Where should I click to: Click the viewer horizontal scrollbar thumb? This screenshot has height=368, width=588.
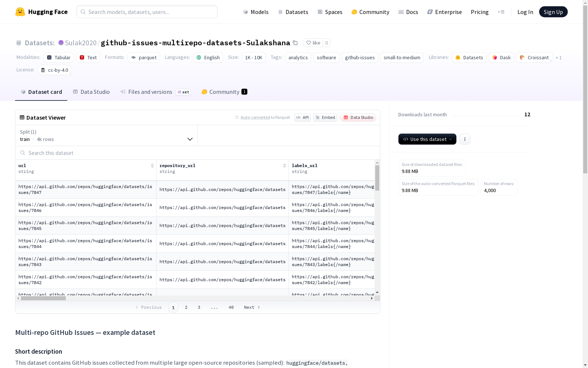(43, 298)
